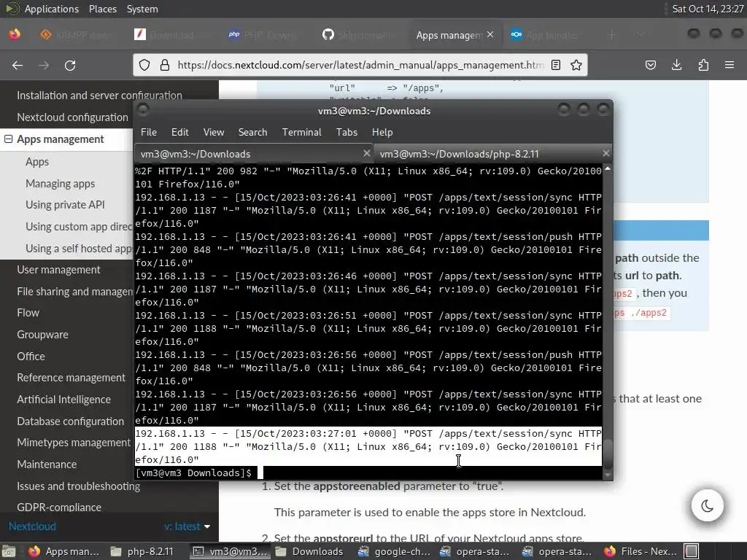Switch to php-8.2.11 folder taskbar item
Image resolution: width=747 pixels, height=560 pixels.
(x=142, y=551)
